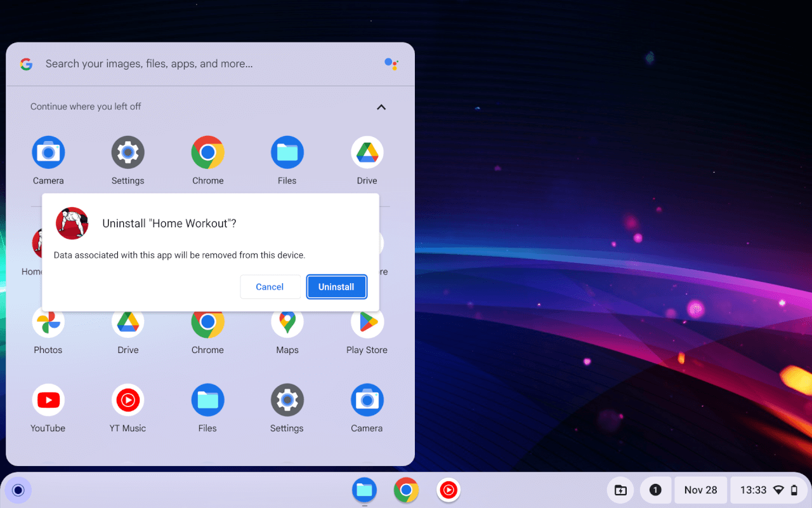
Task: Open Google Assistant from the search bar
Action: point(391,63)
